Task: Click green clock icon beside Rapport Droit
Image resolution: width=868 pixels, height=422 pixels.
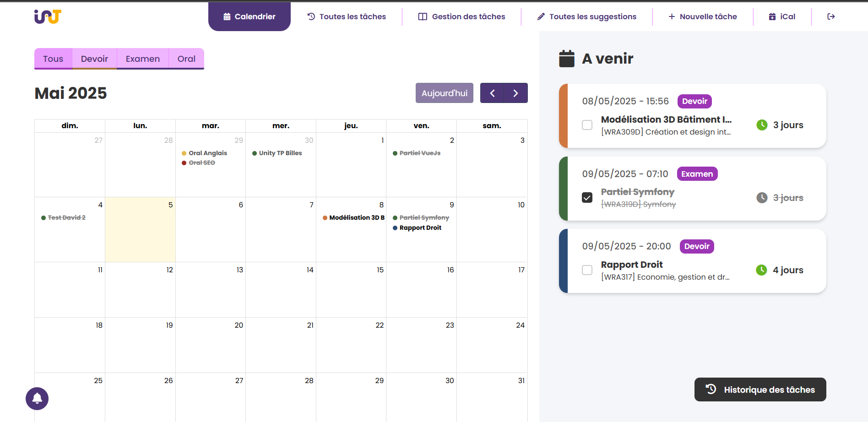Action: click(x=761, y=270)
